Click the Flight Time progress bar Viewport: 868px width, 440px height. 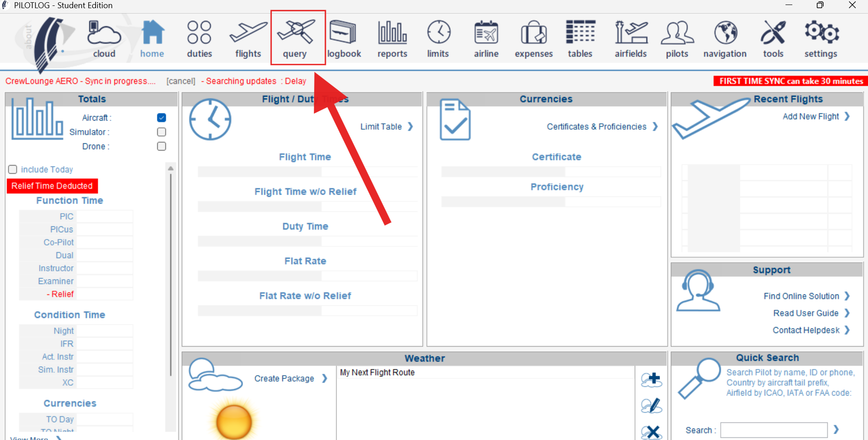point(308,172)
